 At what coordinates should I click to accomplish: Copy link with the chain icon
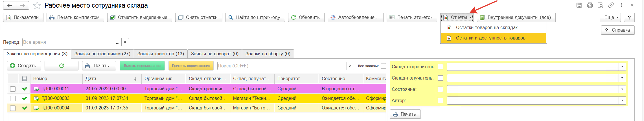611,5
